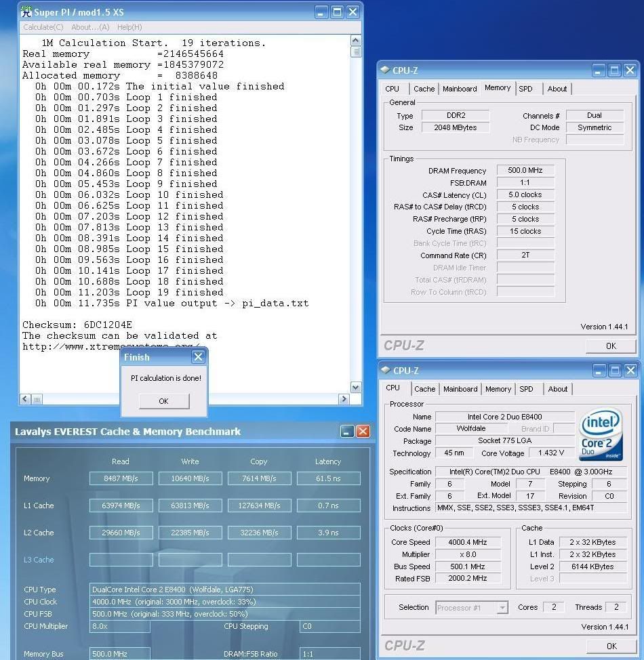Minimize the upper CPU-Z window
This screenshot has width=644, height=660.
point(598,70)
